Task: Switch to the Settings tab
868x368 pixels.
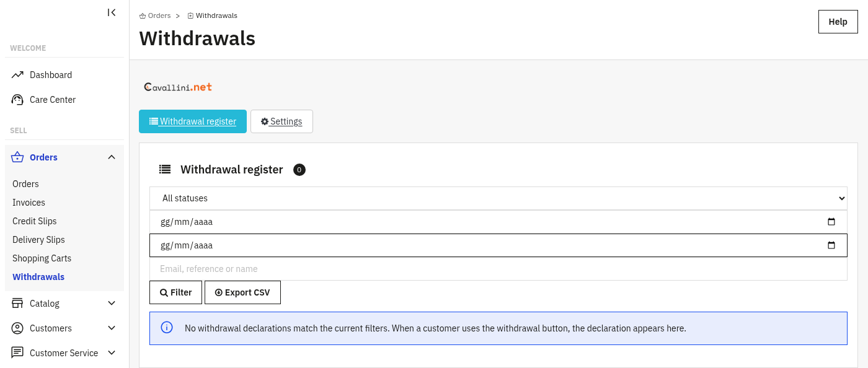Action: [x=281, y=121]
